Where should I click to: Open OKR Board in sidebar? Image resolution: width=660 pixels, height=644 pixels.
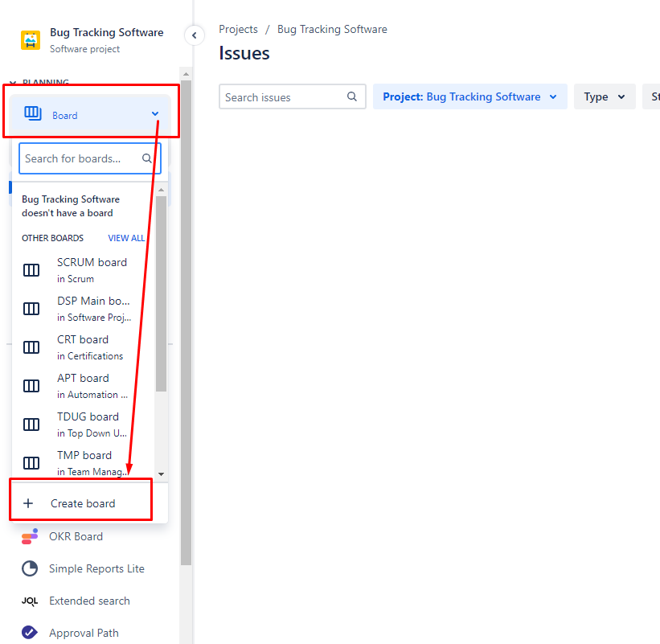(x=76, y=536)
